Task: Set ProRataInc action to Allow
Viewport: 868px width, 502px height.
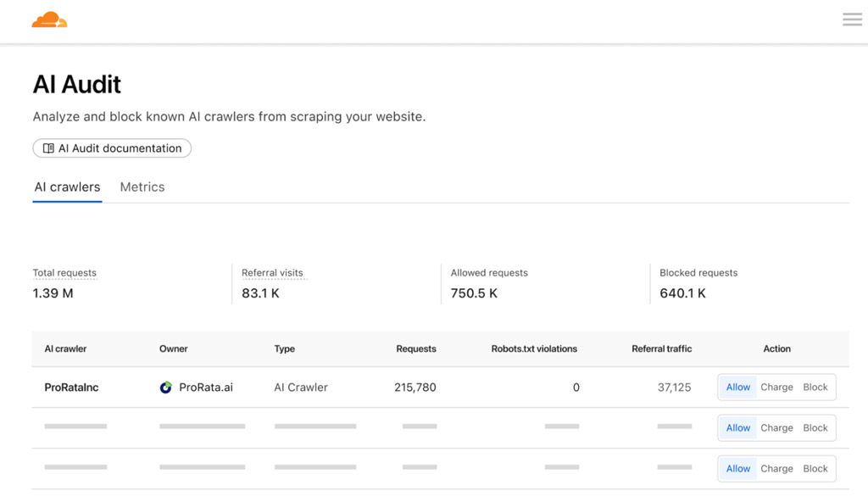Action: tap(738, 388)
